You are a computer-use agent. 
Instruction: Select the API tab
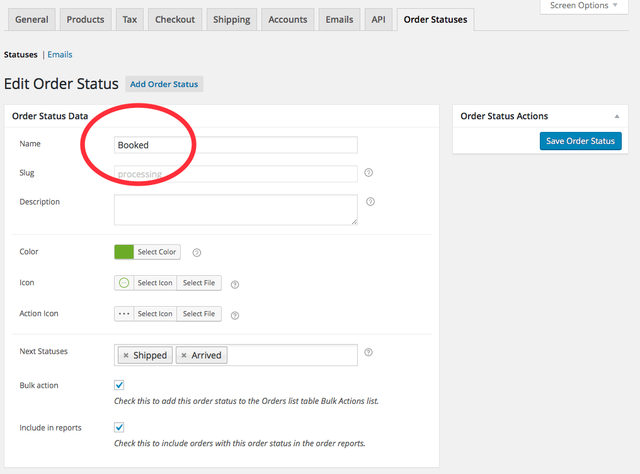coord(378,20)
